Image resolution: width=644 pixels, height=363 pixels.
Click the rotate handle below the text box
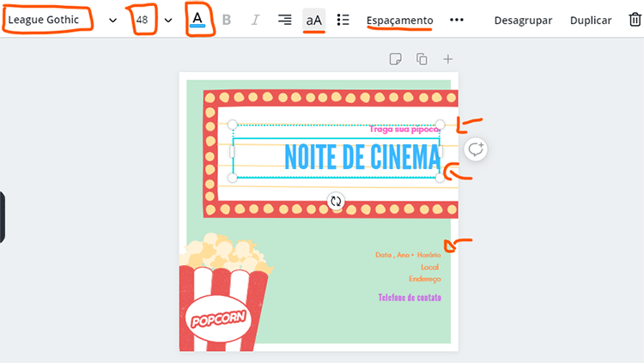coord(336,202)
